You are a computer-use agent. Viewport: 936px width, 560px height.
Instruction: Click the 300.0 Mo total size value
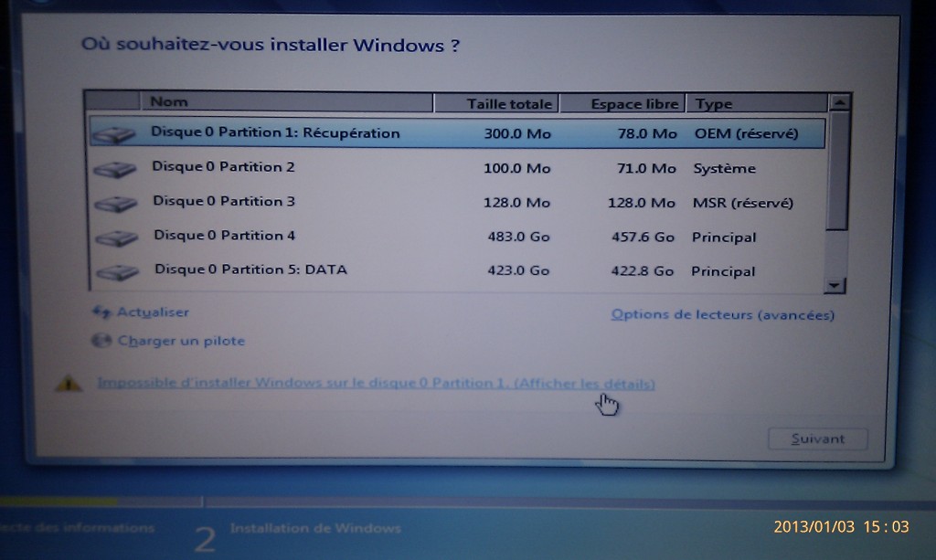point(517,133)
